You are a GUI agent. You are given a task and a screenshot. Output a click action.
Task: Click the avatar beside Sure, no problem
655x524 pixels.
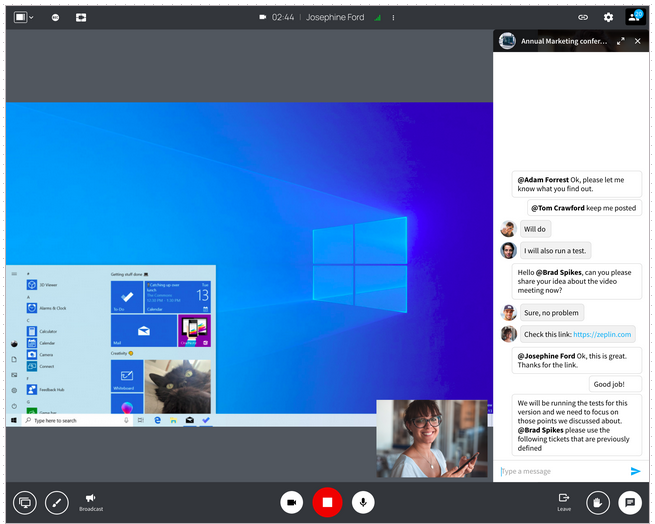coord(508,313)
